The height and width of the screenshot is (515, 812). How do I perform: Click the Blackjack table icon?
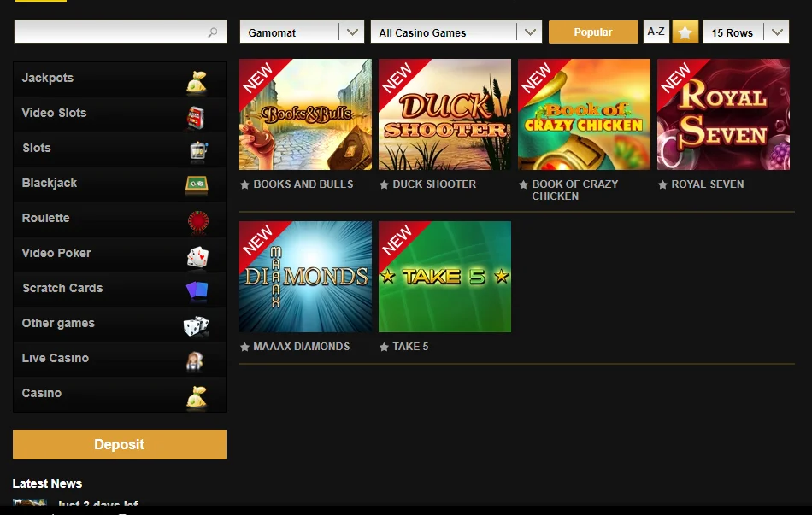click(197, 185)
